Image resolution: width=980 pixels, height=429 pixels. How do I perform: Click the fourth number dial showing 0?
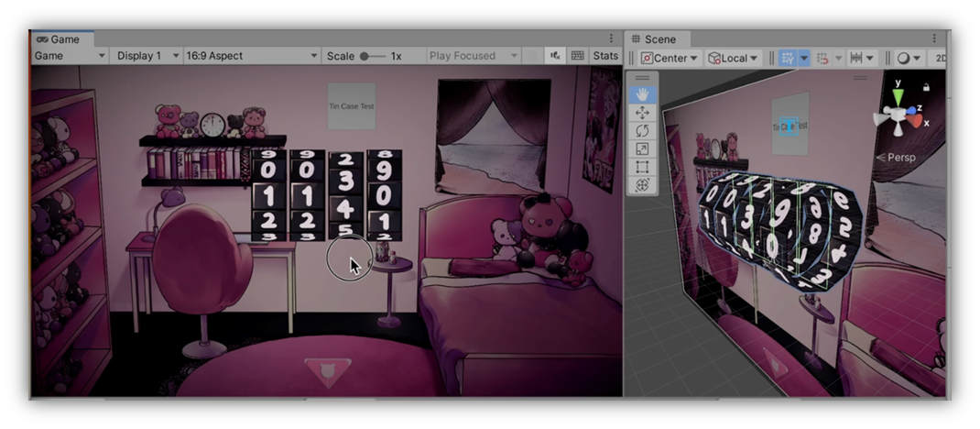(x=384, y=195)
